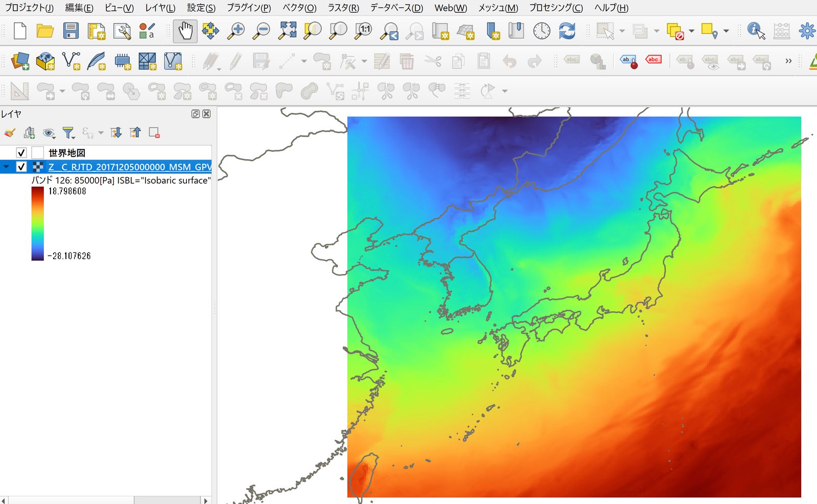Float the Layers panel with the dock button

(x=196, y=114)
